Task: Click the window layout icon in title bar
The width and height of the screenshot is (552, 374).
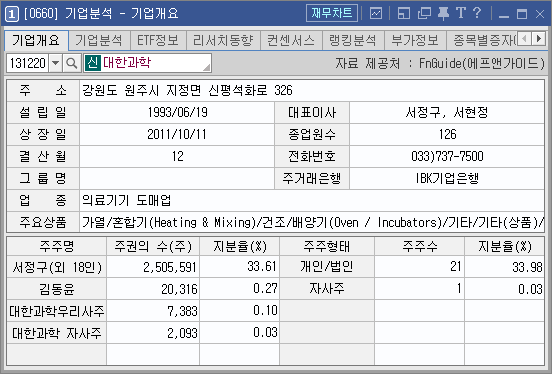Action: (403, 14)
